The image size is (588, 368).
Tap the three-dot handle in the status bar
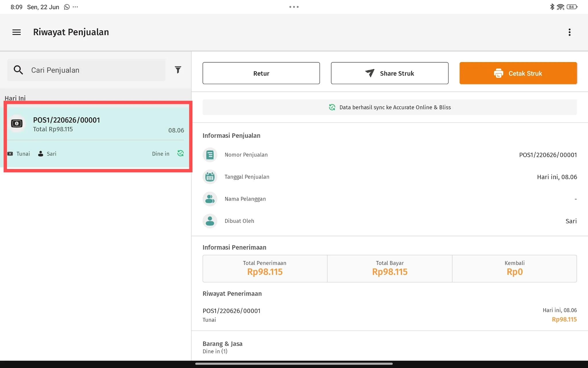tap(294, 7)
